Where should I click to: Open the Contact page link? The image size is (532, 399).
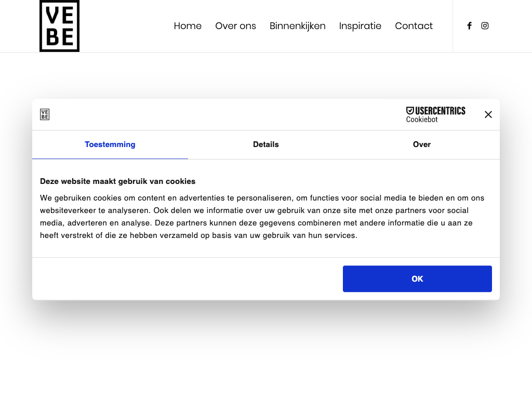coord(414,26)
